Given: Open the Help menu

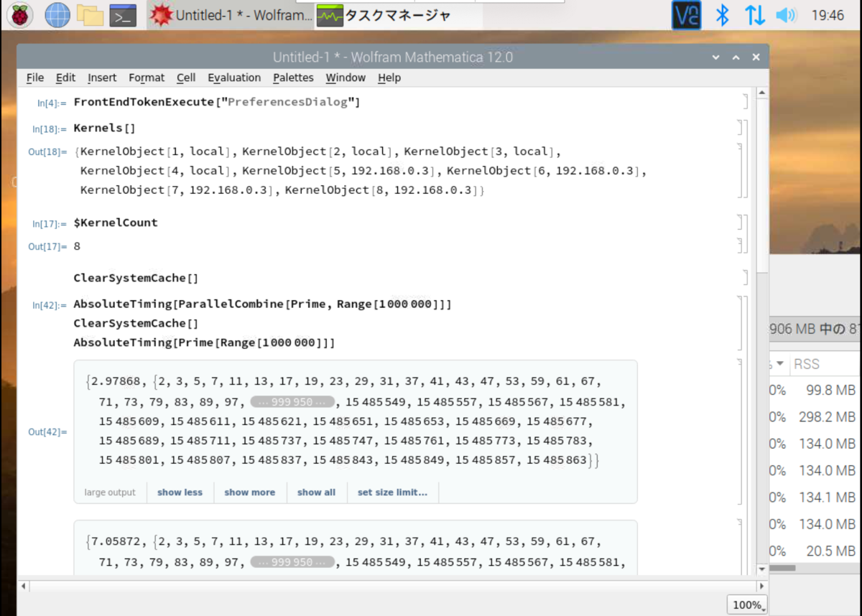Looking at the screenshot, I should coord(389,78).
